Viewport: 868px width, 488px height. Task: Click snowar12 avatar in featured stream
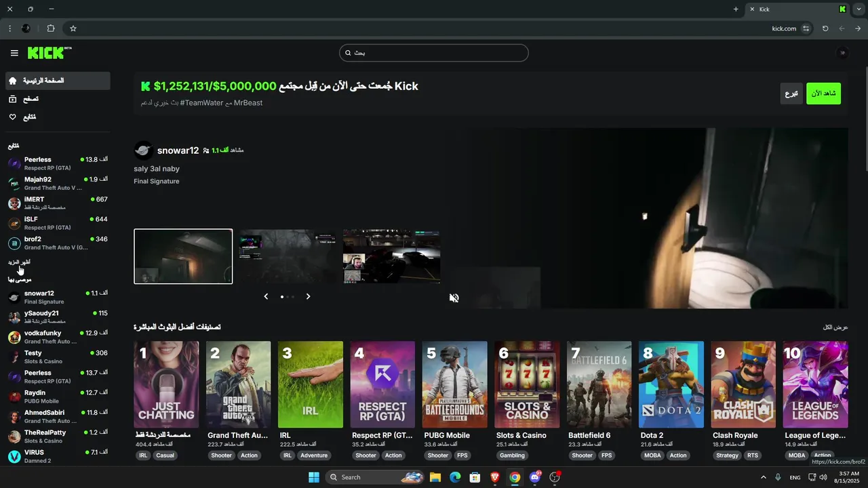tap(143, 150)
